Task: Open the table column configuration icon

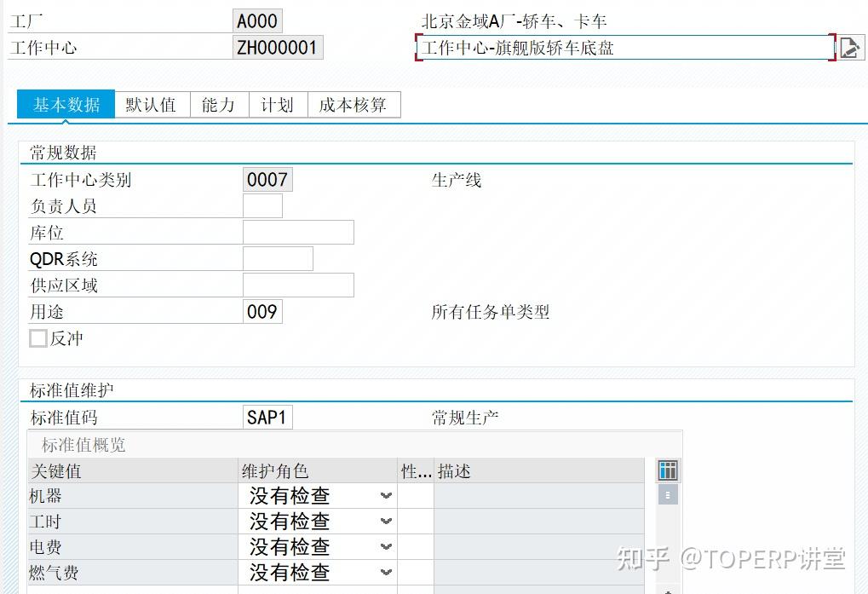Action: coord(668,470)
